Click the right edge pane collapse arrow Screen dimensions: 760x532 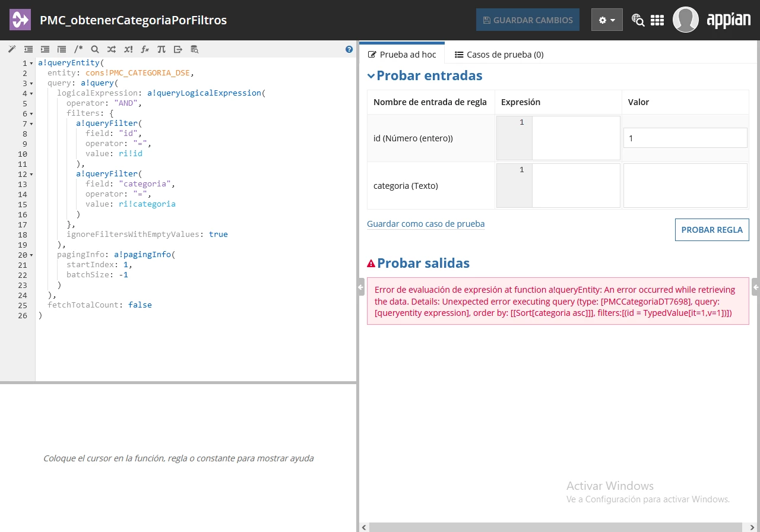click(756, 287)
